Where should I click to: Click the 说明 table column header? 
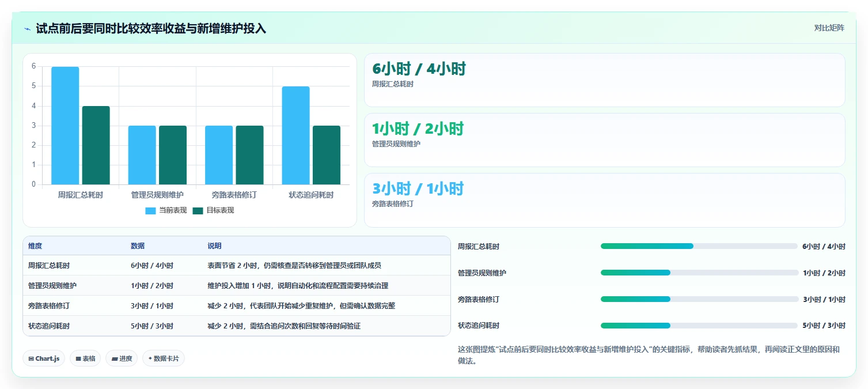214,246
